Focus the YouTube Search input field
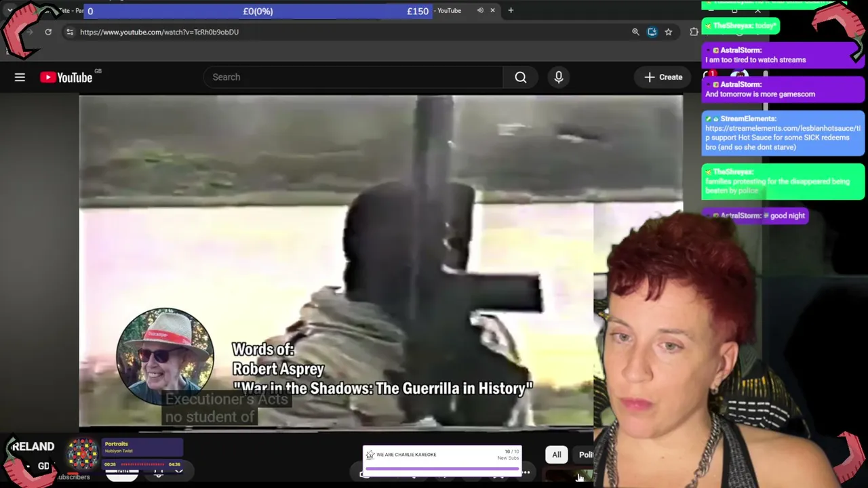This screenshot has width=868, height=488. [x=353, y=77]
